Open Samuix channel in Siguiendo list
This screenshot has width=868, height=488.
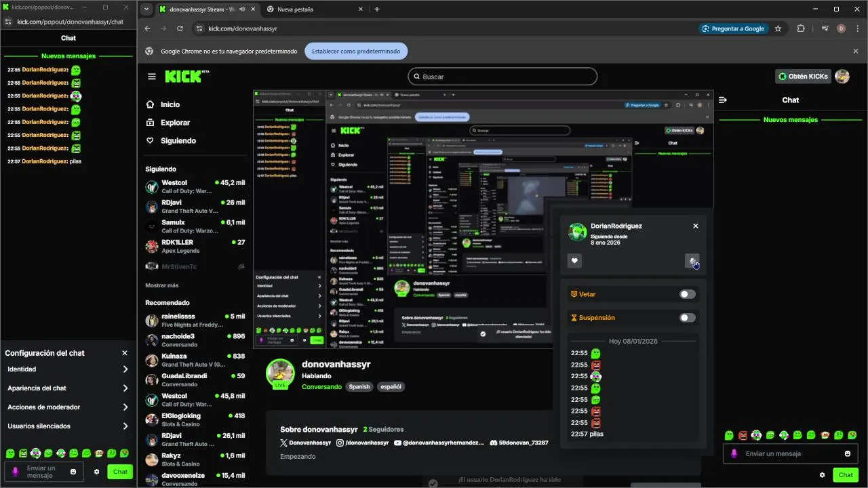tap(195, 226)
